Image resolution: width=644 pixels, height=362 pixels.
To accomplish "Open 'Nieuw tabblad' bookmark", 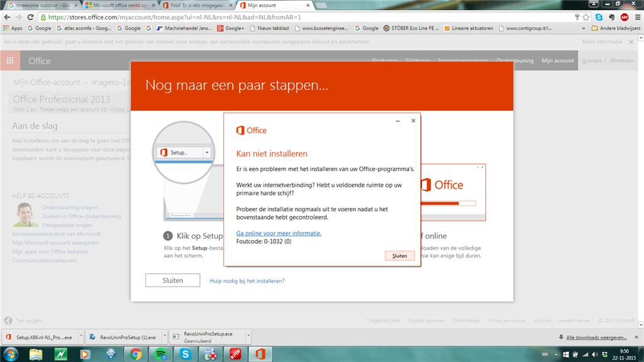I will [269, 28].
